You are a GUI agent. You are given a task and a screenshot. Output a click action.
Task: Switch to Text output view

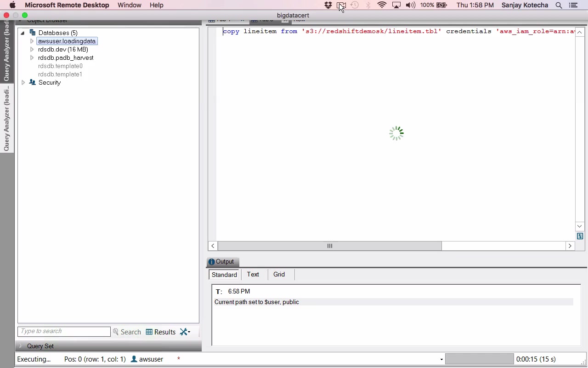coord(253,275)
